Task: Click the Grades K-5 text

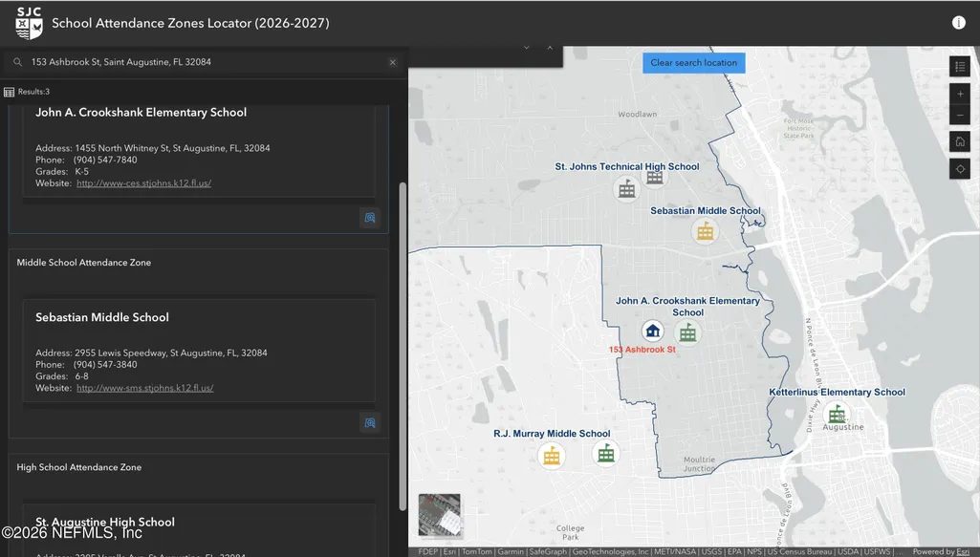Action: point(62,172)
